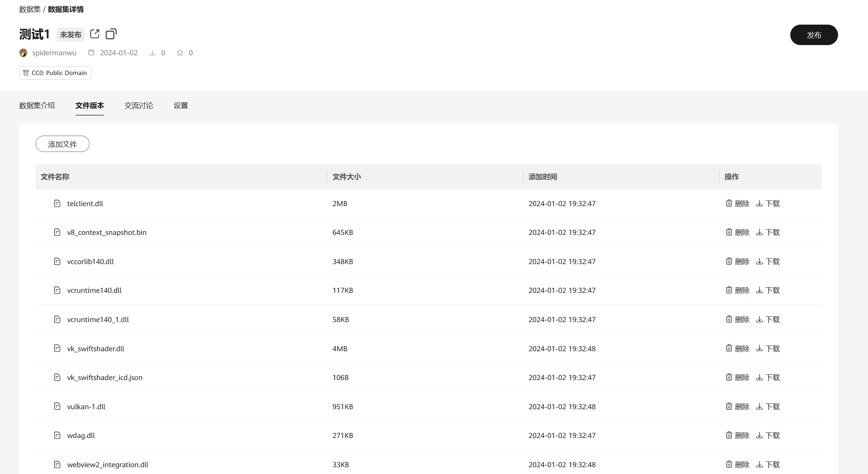
Task: Click the copy icon next to the title
Action: click(111, 34)
